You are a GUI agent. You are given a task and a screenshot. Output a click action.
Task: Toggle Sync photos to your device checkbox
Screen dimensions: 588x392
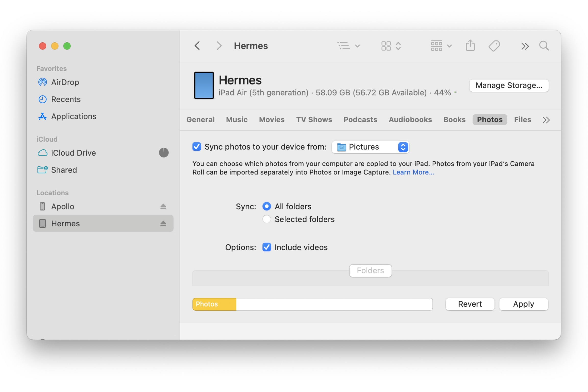point(197,147)
